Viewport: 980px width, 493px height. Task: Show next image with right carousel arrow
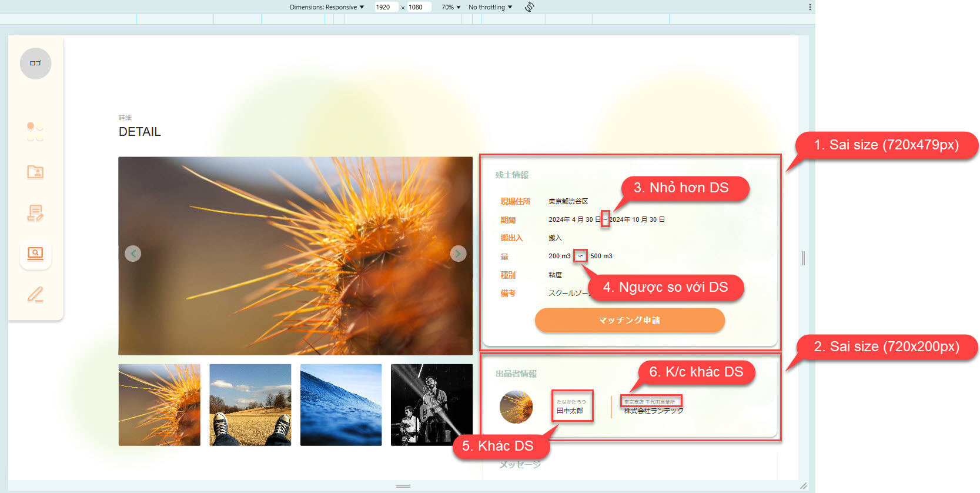458,254
